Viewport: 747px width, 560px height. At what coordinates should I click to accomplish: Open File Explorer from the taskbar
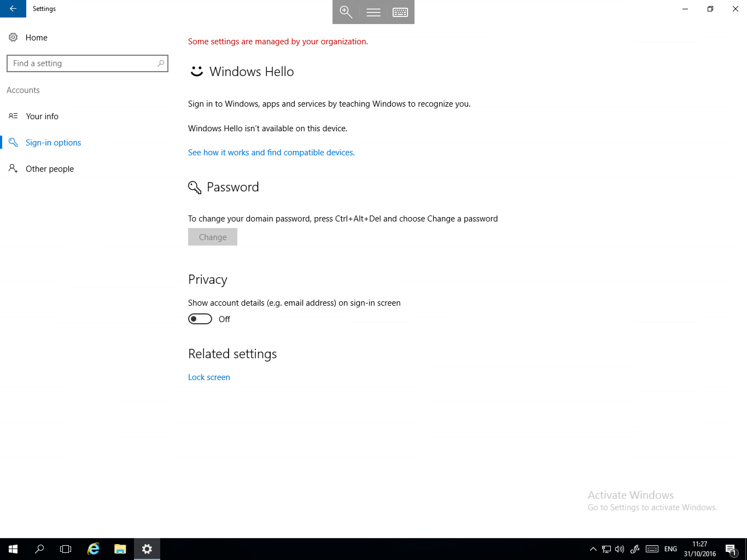[120, 549]
